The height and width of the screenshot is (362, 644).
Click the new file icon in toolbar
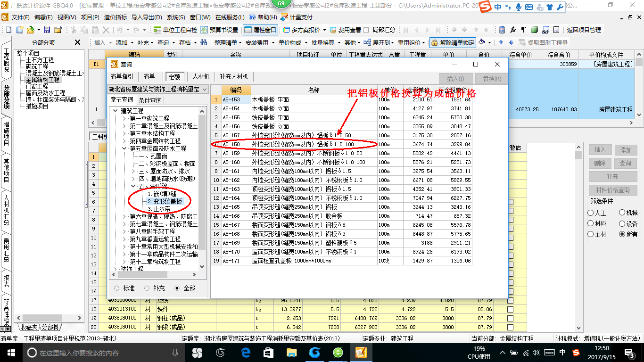8,30
